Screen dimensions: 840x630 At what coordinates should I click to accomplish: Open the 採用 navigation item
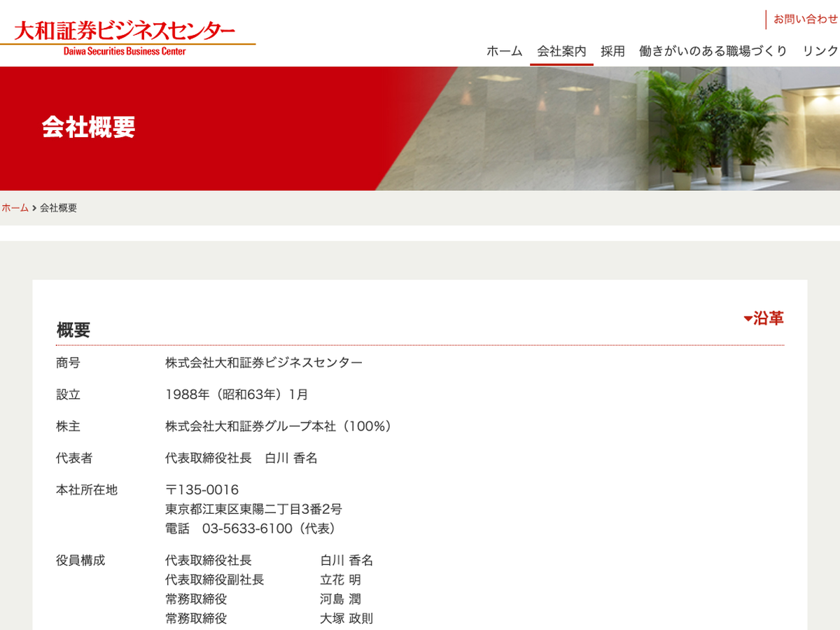pos(612,51)
